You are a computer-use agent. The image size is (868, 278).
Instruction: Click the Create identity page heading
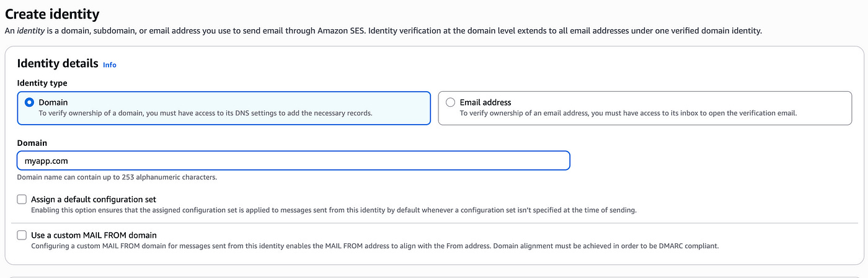tap(52, 13)
